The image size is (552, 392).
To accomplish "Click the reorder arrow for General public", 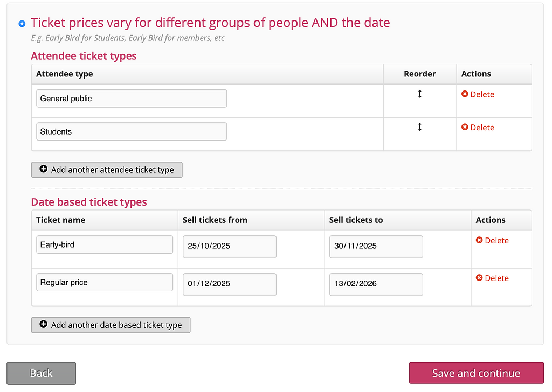I will [419, 94].
